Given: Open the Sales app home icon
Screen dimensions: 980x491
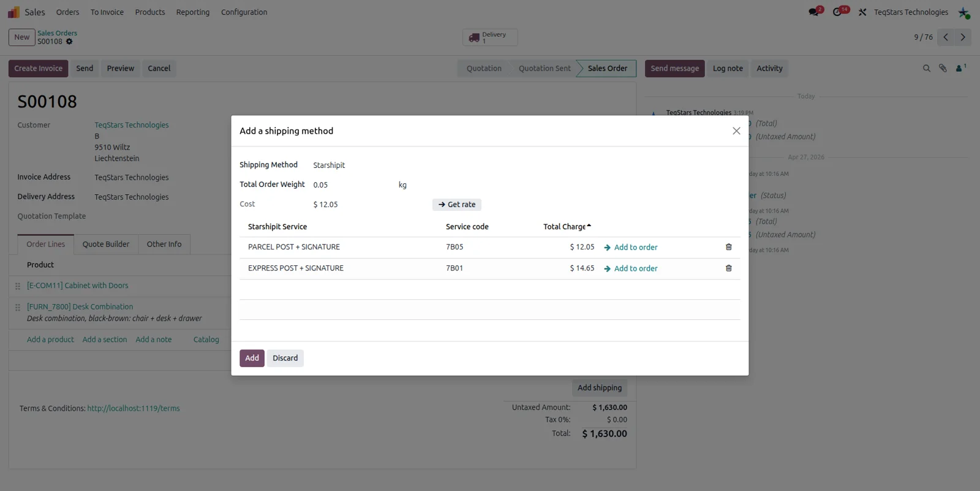Looking at the screenshot, I should 13,12.
